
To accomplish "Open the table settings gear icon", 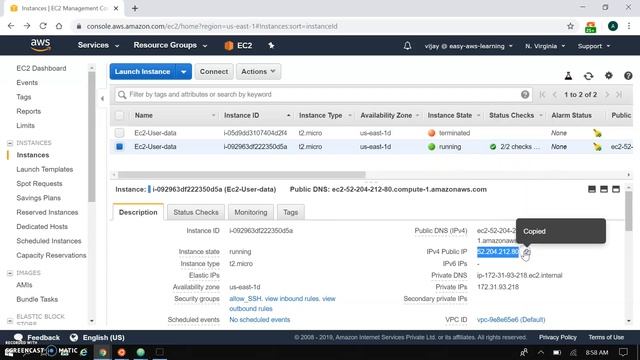I will click(609, 76).
